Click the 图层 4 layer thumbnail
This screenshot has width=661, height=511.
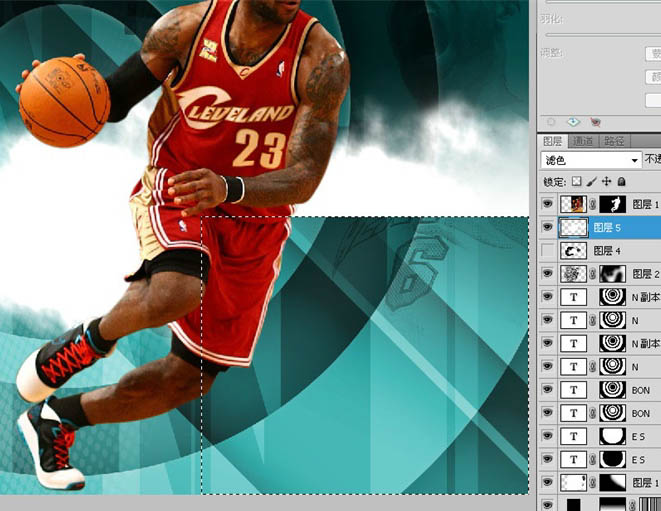tap(573, 251)
